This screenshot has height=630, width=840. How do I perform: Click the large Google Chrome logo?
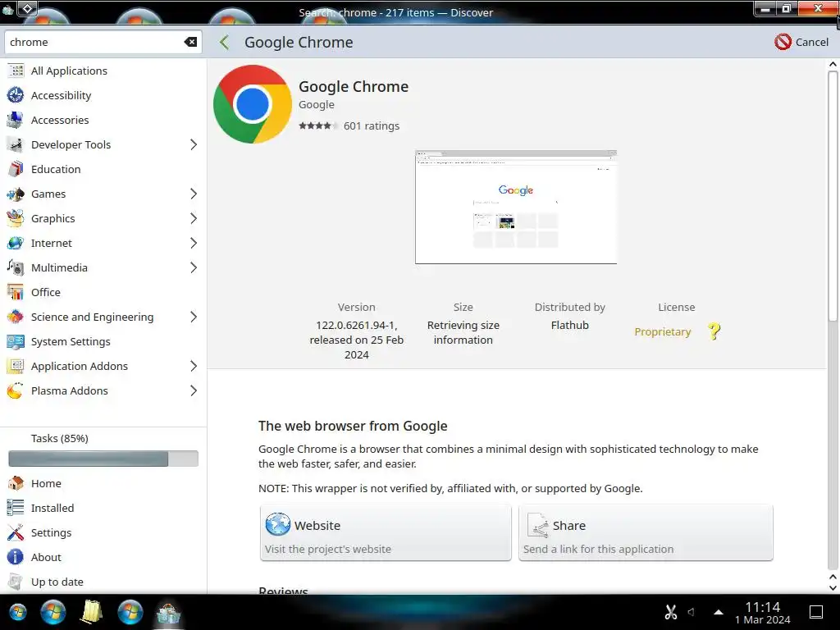pyautogui.click(x=253, y=104)
